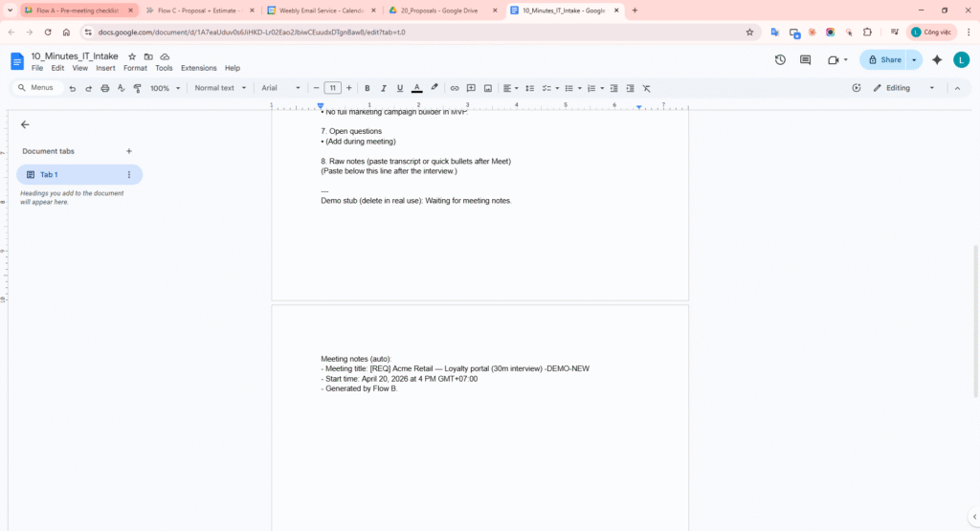The height and width of the screenshot is (531, 980).
Task: Apply italic formatting from the toolbar
Action: tap(384, 88)
